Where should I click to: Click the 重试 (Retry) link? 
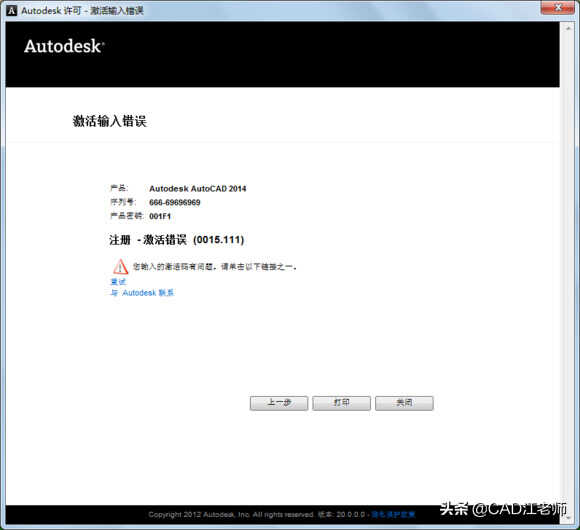[x=118, y=282]
